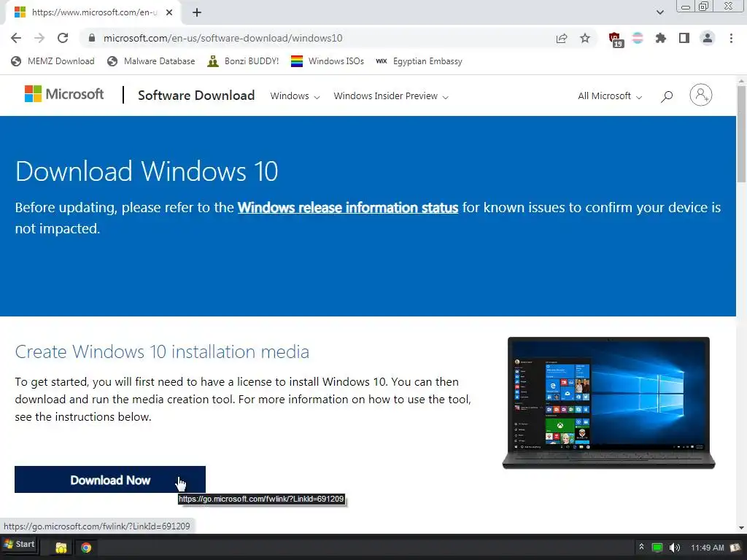Select the microsoft.com browser tab
The width and height of the screenshot is (747, 560).
click(93, 12)
